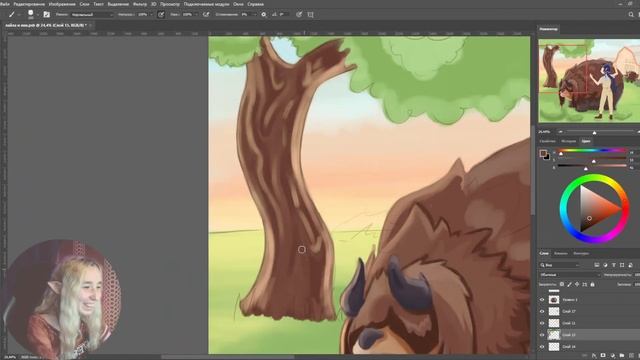This screenshot has height=360, width=640.
Task: Hide the Слой 17 layer
Action: pos(542,311)
